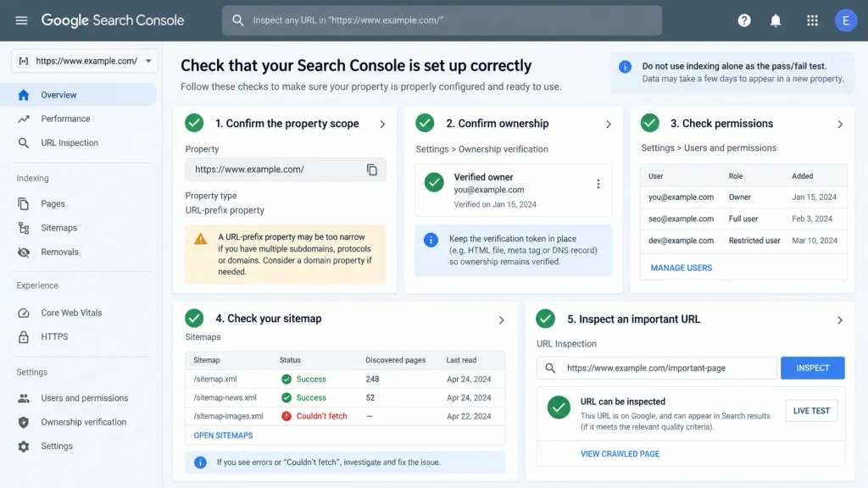Click green check of step 2 Confirm ownership
Screen dimensions: 868x488
point(425,123)
